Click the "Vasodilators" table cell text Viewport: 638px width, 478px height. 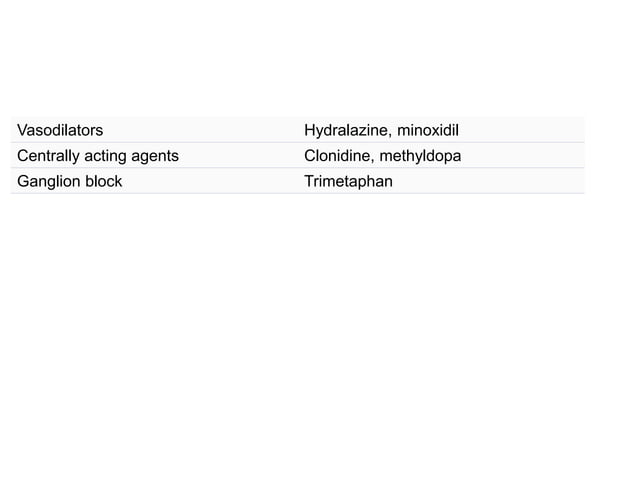pos(60,131)
